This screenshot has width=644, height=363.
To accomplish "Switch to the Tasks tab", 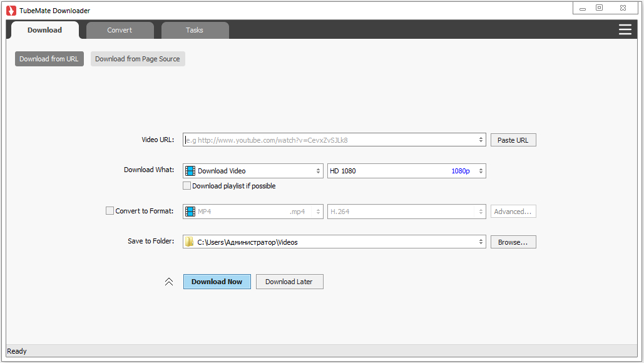I will tap(195, 30).
